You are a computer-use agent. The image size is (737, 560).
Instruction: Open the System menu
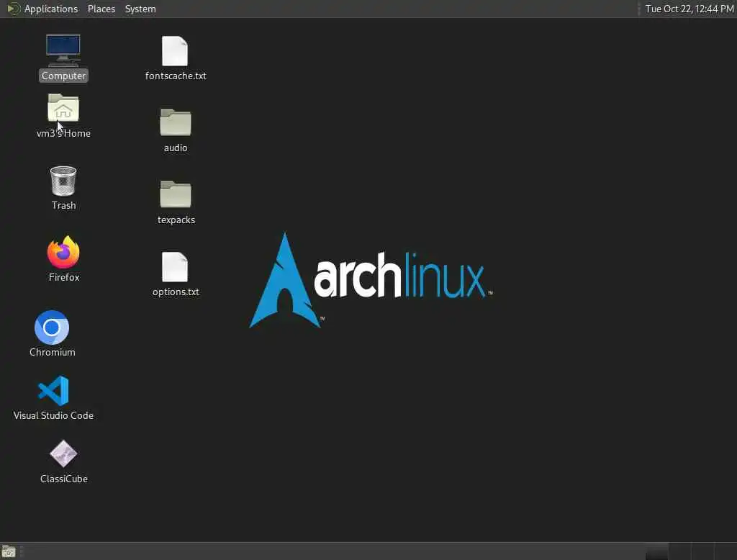[140, 9]
